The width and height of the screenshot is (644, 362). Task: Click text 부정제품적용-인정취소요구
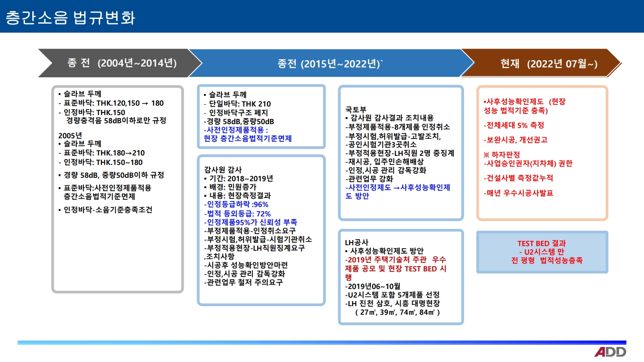[251, 231]
